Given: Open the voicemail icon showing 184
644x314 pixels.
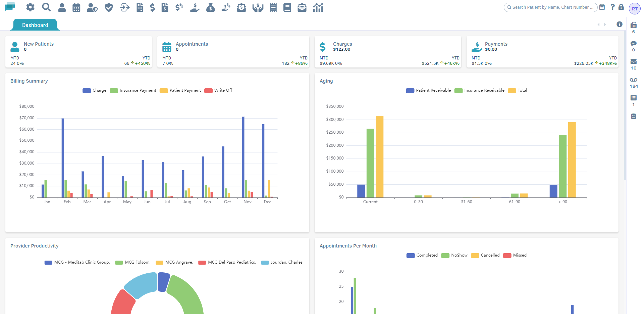Looking at the screenshot, I should coord(634,80).
